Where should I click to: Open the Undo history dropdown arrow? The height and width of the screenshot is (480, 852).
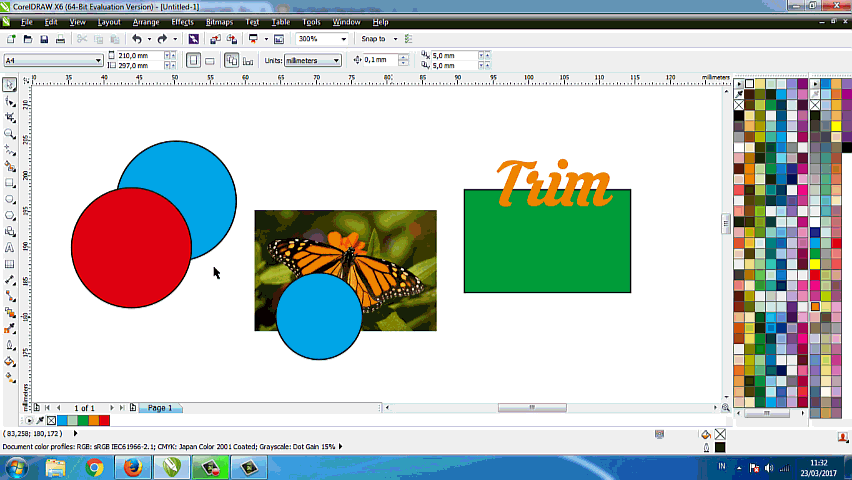point(149,39)
